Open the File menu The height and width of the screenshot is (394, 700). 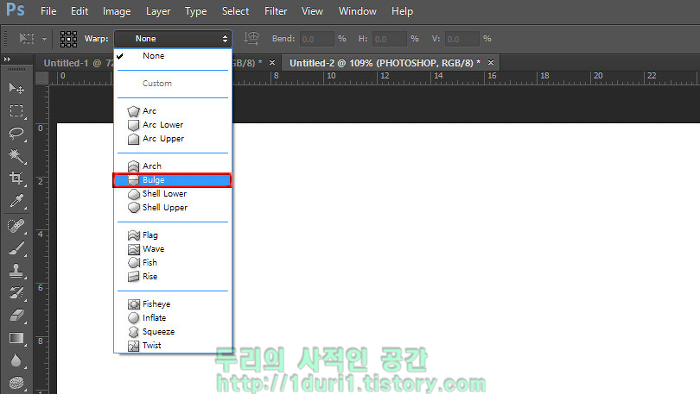pyautogui.click(x=48, y=11)
